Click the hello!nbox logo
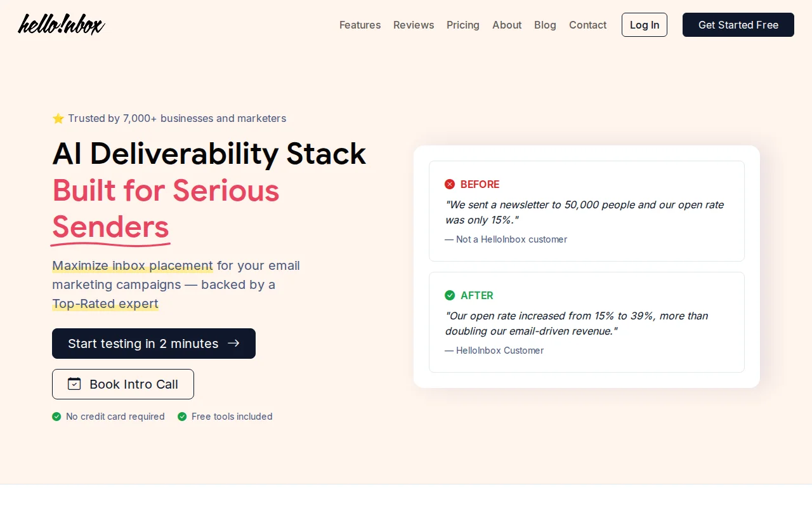 click(x=62, y=24)
